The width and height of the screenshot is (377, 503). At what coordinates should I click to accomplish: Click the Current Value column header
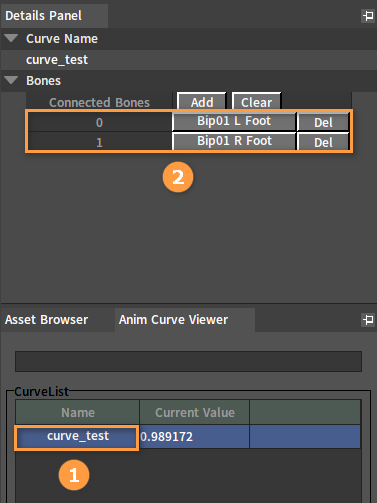[195, 412]
